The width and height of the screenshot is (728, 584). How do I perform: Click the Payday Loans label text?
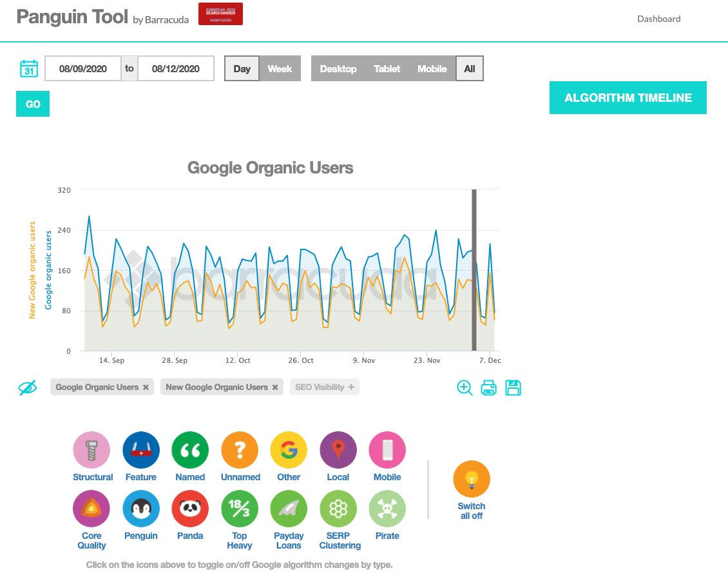(x=289, y=540)
